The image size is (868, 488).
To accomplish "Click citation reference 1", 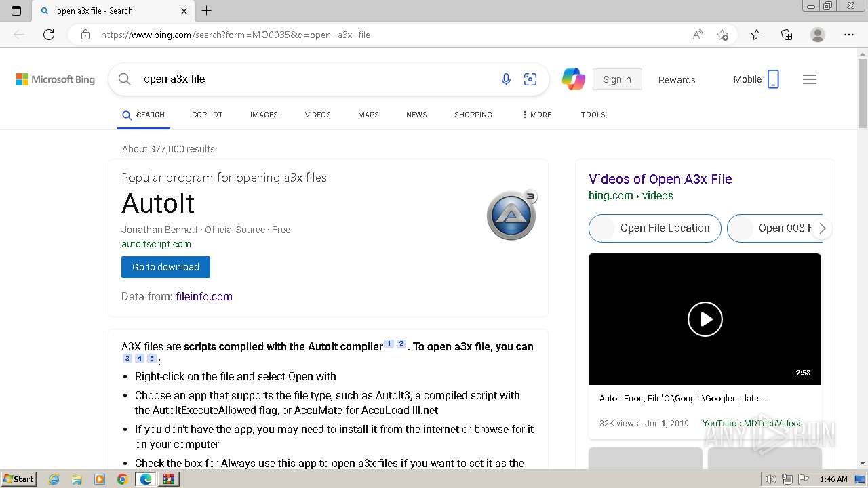I will tap(389, 344).
